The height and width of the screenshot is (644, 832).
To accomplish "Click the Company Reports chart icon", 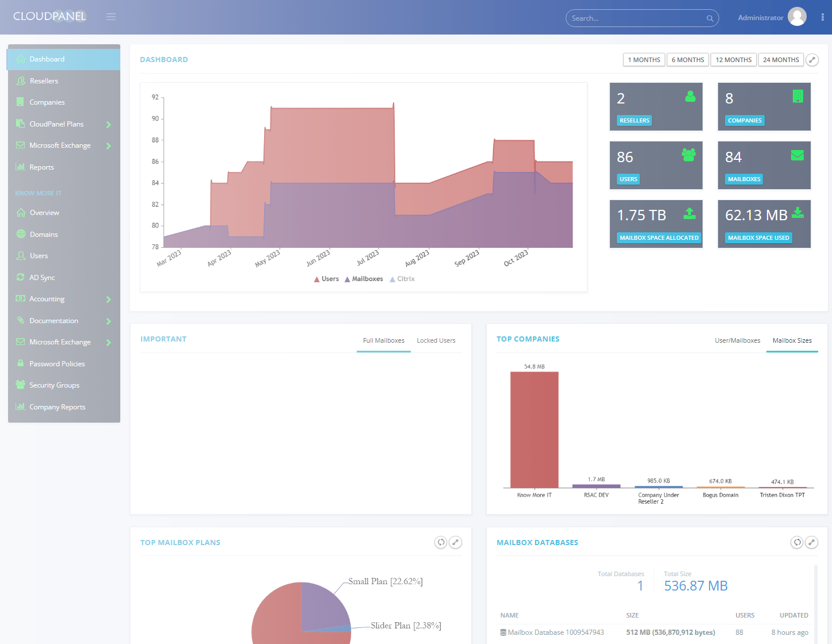I will click(21, 407).
